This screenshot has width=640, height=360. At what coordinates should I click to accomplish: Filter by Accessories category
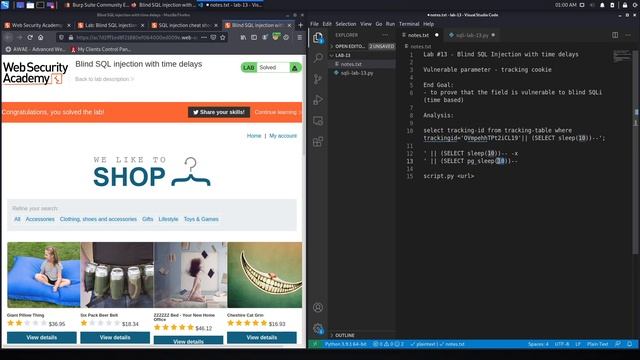click(x=40, y=219)
